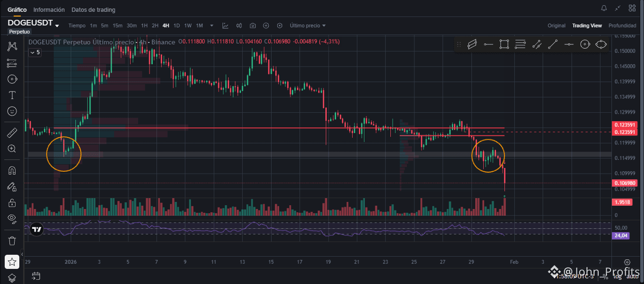Select the rectangle tool in the favorites bar
The height and width of the screenshot is (284, 644).
click(504, 44)
